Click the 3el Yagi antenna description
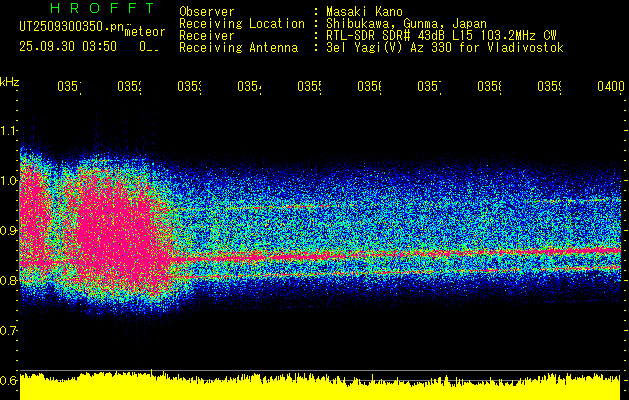This screenshot has height=400, width=629. pyautogui.click(x=445, y=48)
